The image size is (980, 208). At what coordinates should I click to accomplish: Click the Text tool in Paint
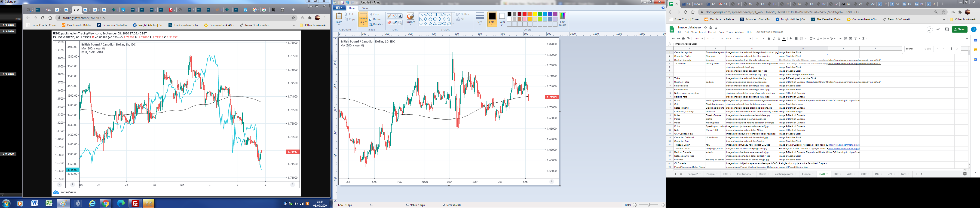[400, 16]
